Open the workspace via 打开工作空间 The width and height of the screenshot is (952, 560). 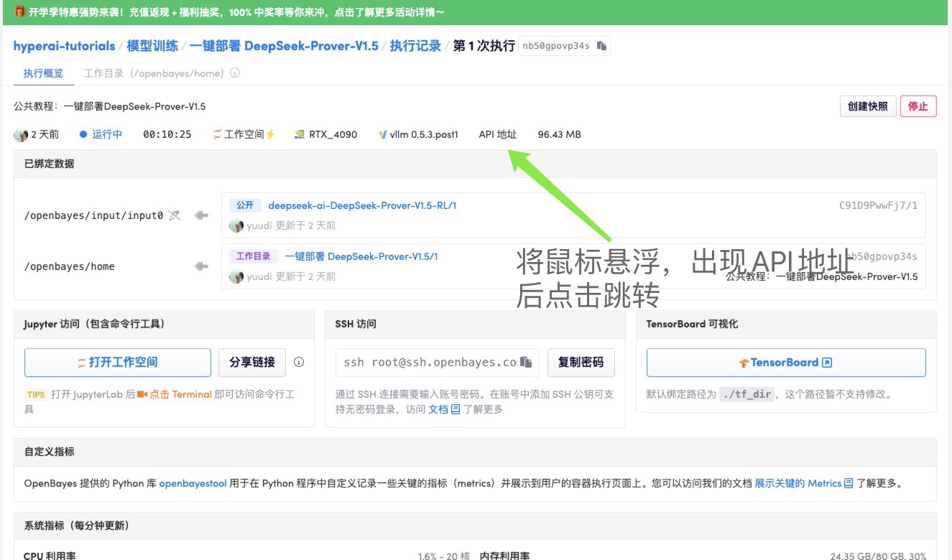pos(118,363)
